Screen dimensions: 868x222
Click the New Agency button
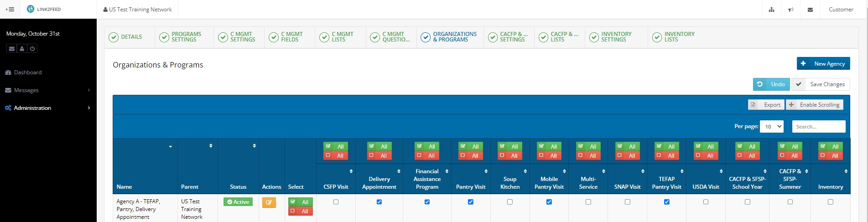pyautogui.click(x=823, y=64)
